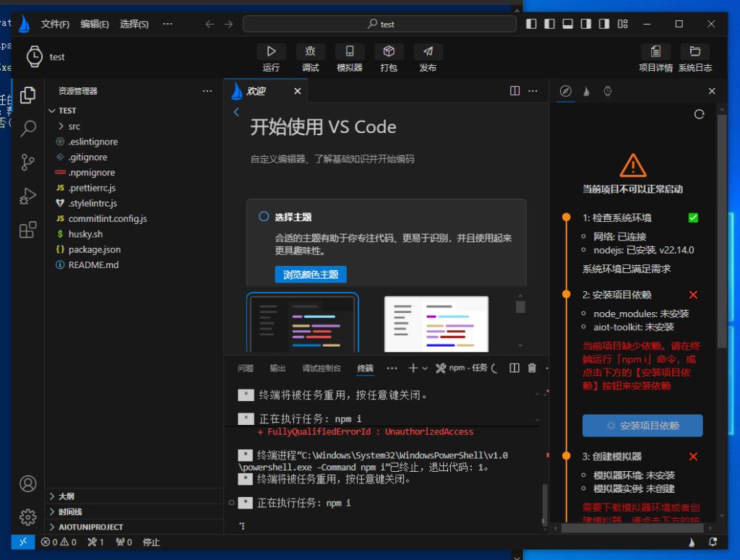Screen dimensions: 740x560
Task: Customize layout icon in title bar
Action: click(x=622, y=24)
